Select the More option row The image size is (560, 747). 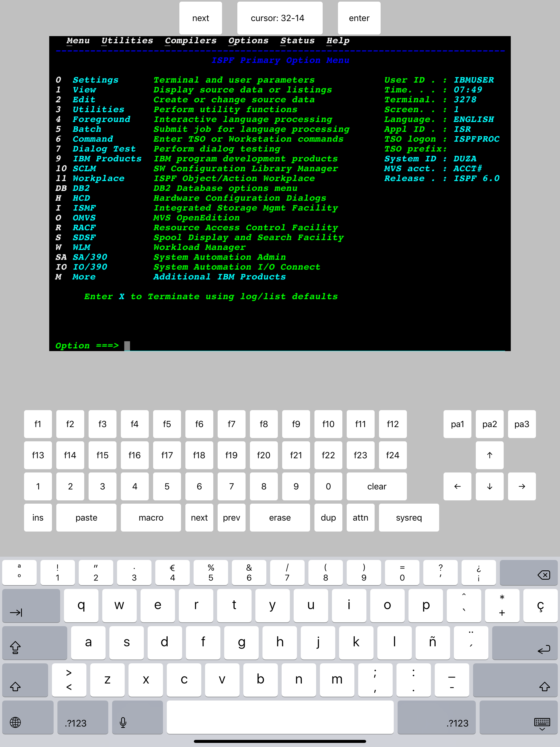171,277
